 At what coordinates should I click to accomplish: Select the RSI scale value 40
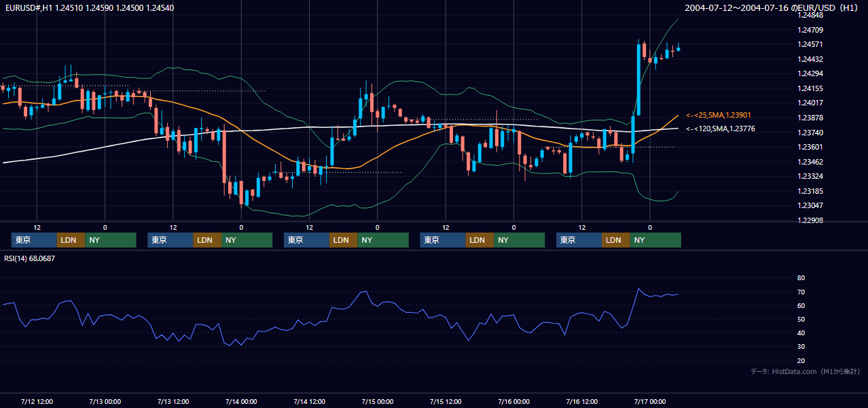tap(801, 333)
